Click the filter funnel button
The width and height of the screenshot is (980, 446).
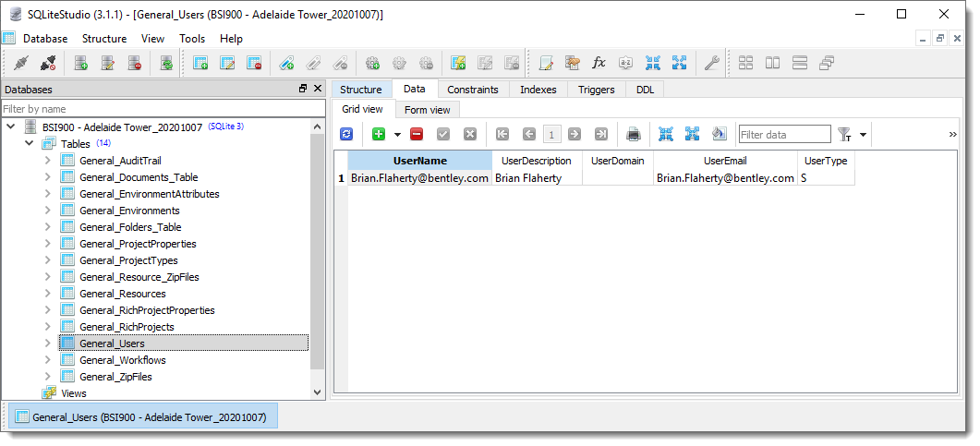coord(844,134)
